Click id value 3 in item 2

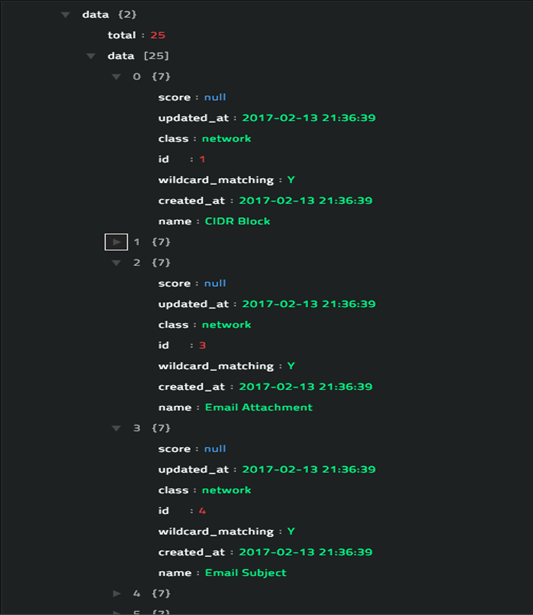202,345
